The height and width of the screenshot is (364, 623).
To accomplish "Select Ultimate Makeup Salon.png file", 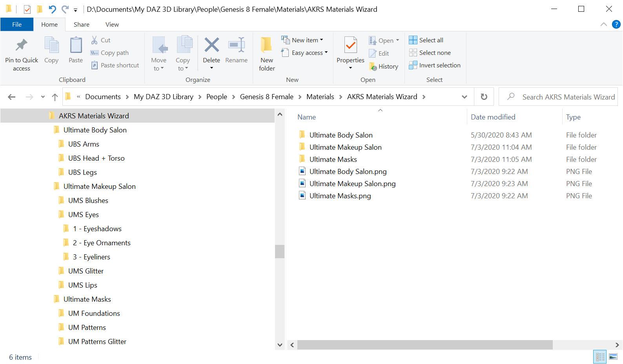I will click(352, 183).
